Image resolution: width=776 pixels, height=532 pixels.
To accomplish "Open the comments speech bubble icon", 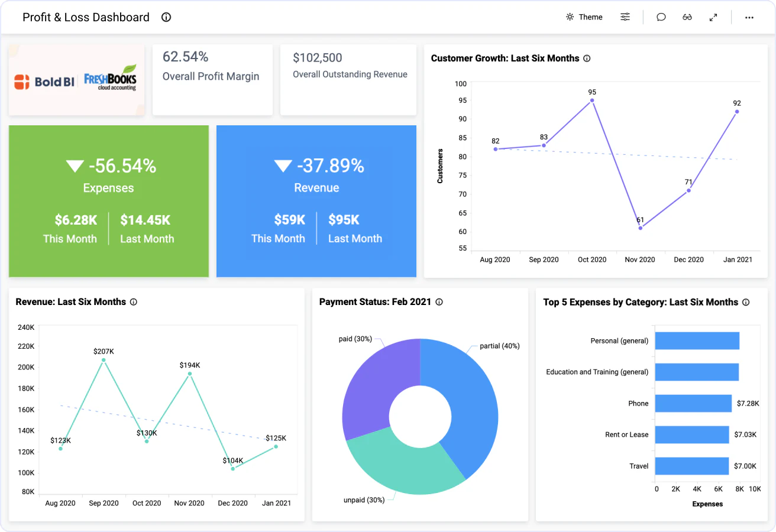I will tap(661, 17).
